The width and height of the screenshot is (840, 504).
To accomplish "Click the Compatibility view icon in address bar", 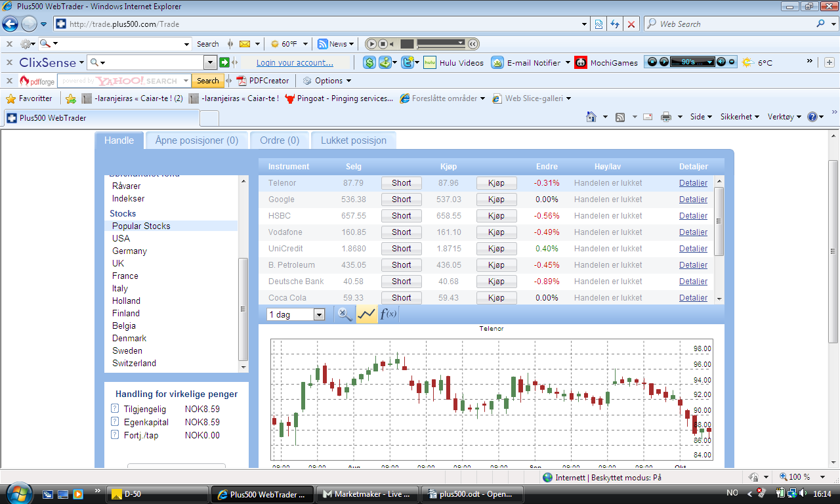I will coord(598,24).
